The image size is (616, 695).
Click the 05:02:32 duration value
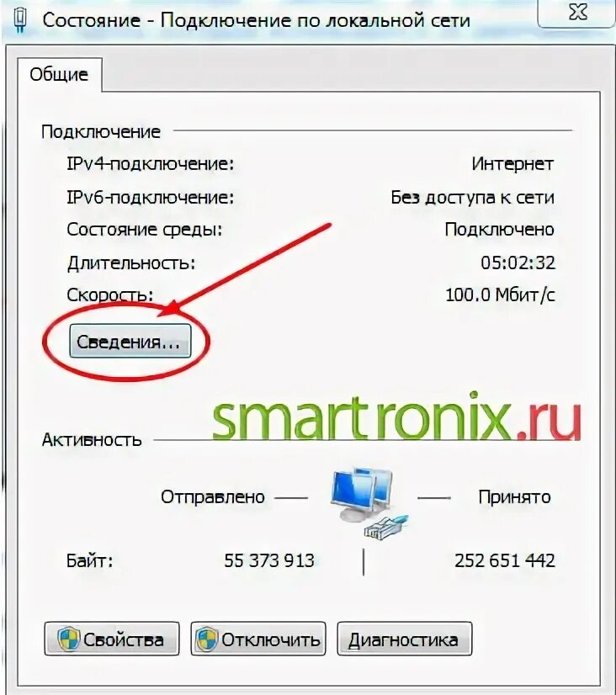pos(518,263)
